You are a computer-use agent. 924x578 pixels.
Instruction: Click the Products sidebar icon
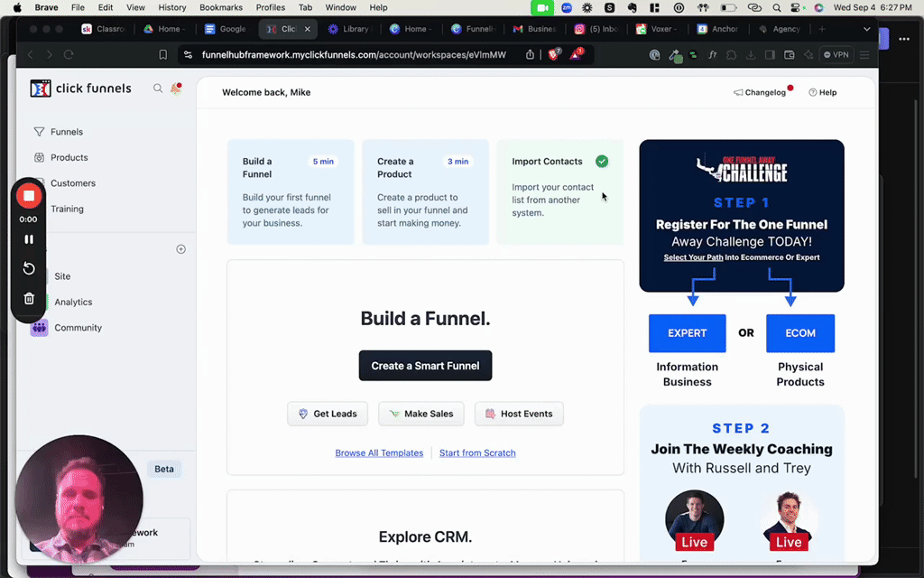click(39, 157)
